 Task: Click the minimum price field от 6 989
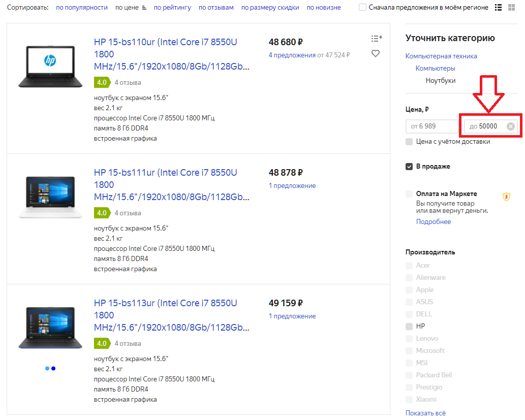(x=431, y=126)
